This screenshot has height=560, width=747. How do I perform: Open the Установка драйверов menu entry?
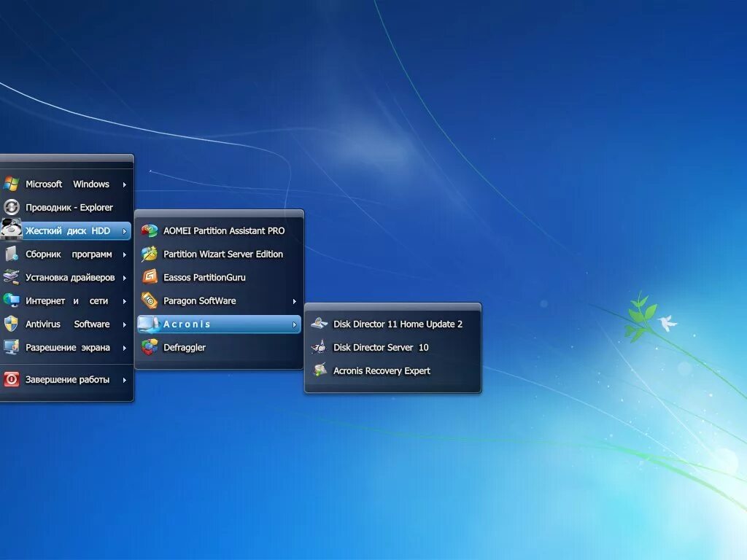[x=66, y=277]
